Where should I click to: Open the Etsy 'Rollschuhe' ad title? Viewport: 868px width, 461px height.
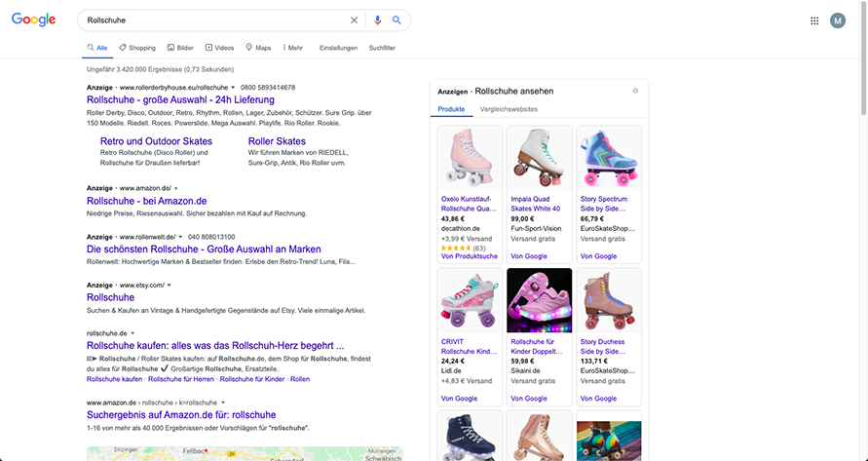tap(111, 297)
